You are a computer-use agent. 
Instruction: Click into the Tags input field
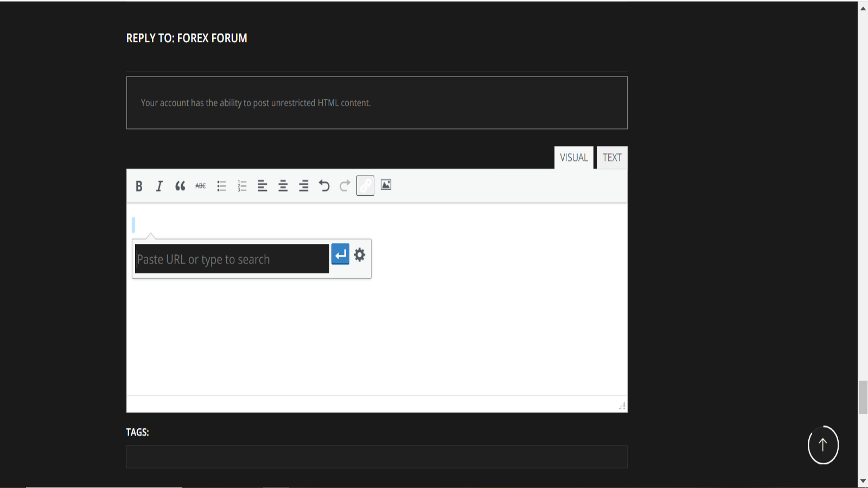377,457
